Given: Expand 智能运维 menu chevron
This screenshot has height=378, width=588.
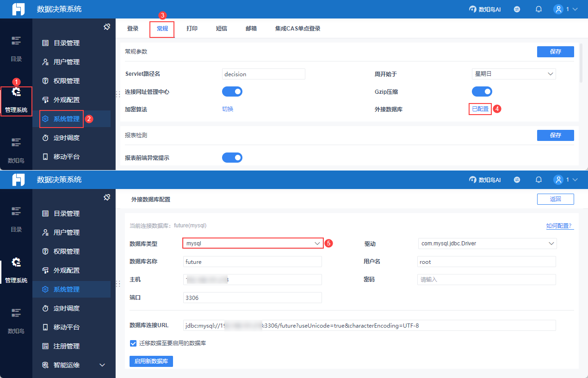Looking at the screenshot, I should [x=103, y=365].
